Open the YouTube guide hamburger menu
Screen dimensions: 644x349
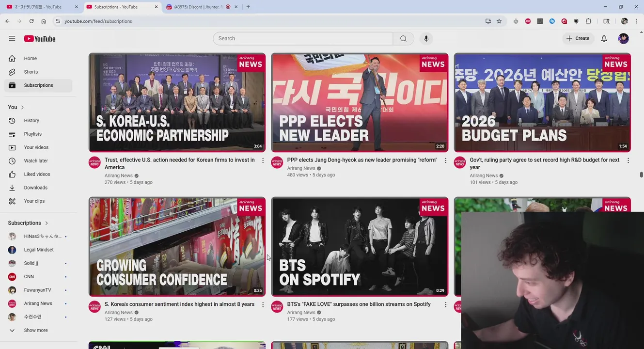(x=12, y=38)
